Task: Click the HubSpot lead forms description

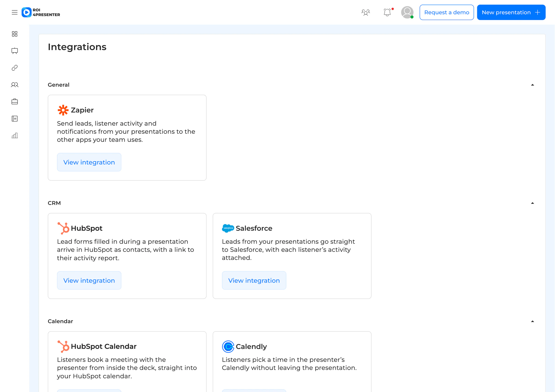Action: pyautogui.click(x=126, y=250)
